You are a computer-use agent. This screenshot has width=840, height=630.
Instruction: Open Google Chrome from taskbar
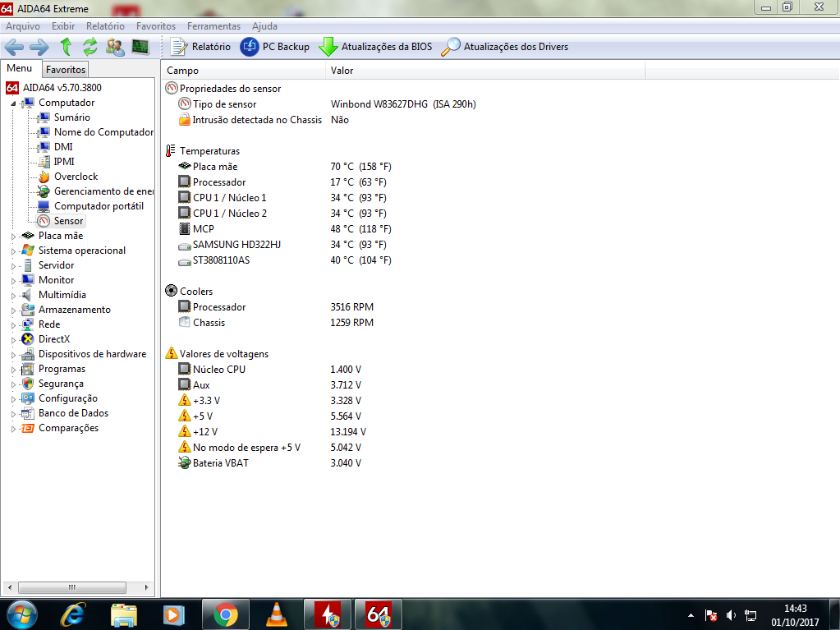click(x=226, y=615)
